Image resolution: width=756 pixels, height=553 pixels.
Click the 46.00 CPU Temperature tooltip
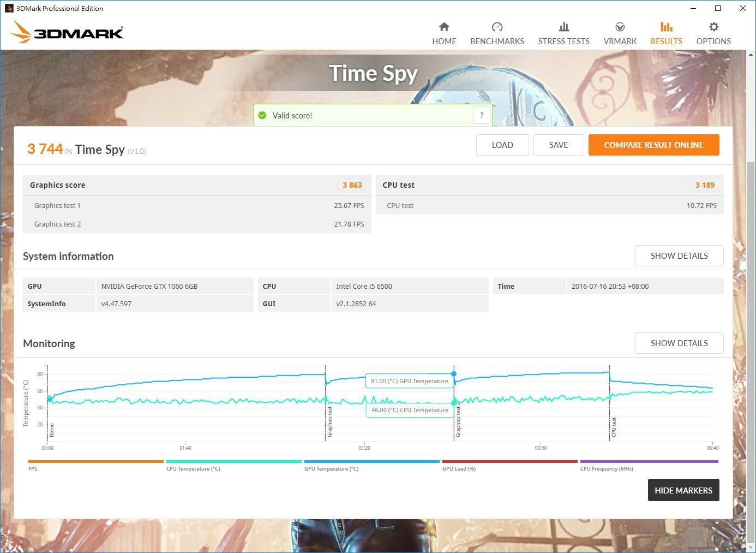coord(409,410)
